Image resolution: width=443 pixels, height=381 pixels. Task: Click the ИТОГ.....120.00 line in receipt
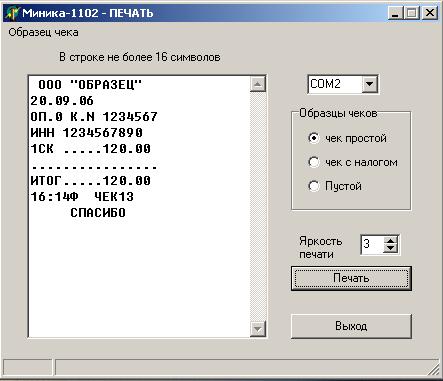pyautogui.click(x=91, y=181)
